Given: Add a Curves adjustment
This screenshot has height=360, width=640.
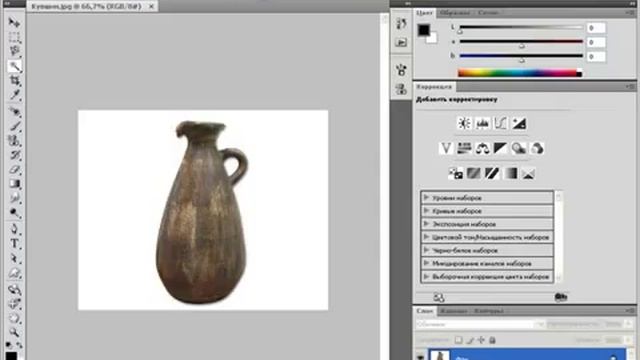Looking at the screenshot, I should pos(501,123).
